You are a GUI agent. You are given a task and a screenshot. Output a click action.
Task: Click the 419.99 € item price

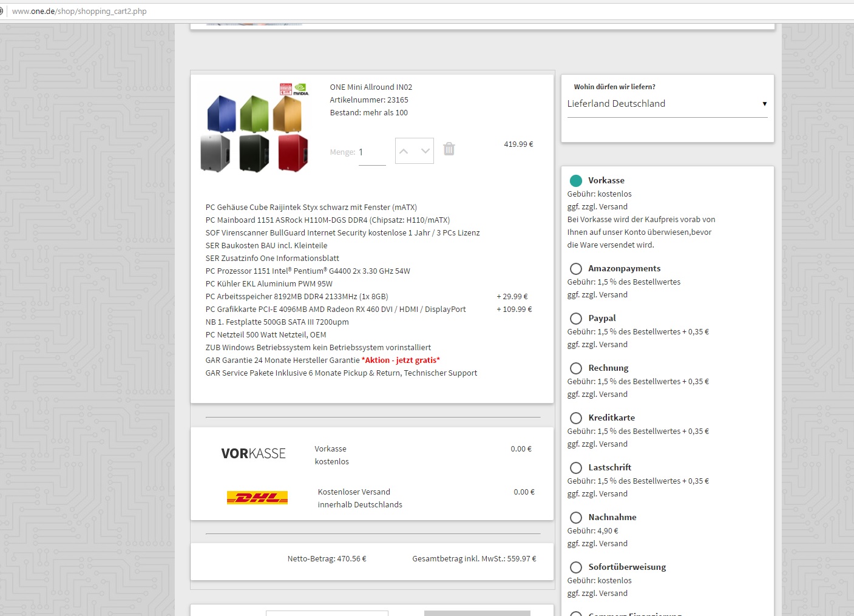point(518,144)
